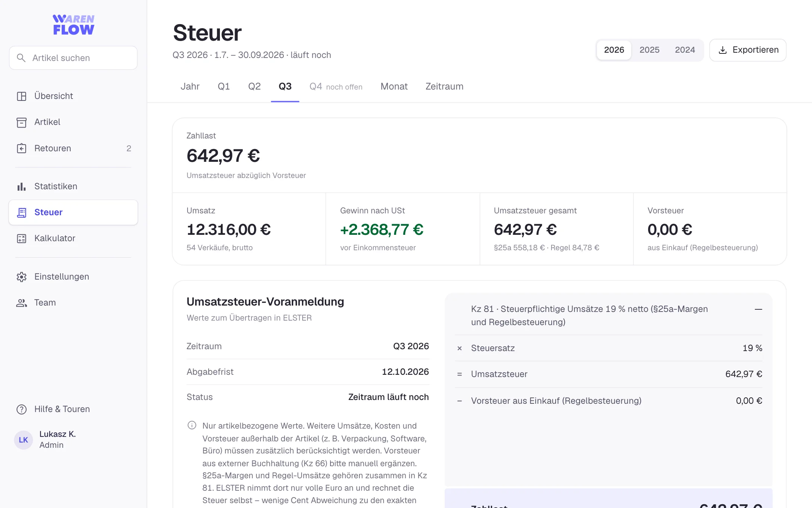The height and width of the screenshot is (508, 812).
Task: Click '54 Verkäufe, brutto' text
Action: click(220, 248)
